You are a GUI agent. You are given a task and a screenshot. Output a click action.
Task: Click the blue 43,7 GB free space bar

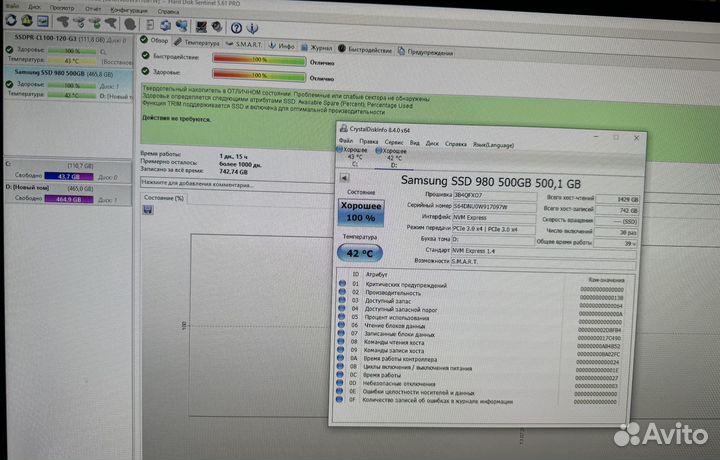(x=68, y=176)
